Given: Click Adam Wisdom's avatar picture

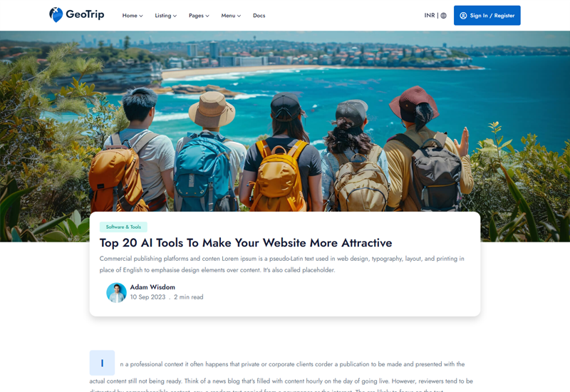Looking at the screenshot, I should click(116, 293).
